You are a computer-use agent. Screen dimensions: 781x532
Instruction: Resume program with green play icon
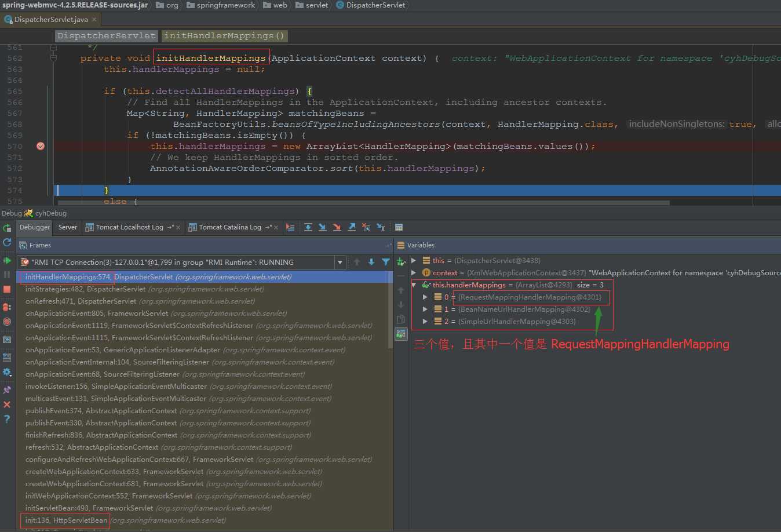point(7,261)
